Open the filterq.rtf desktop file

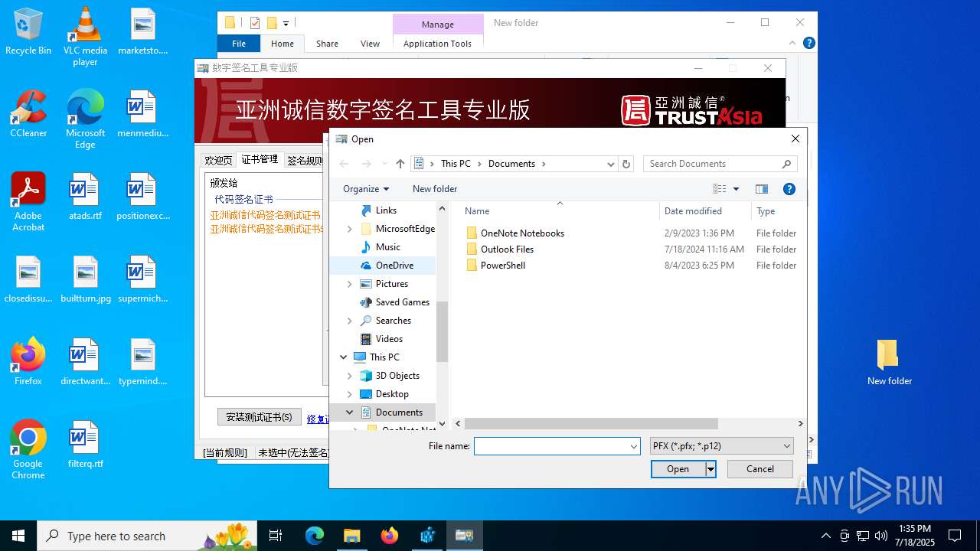85,445
